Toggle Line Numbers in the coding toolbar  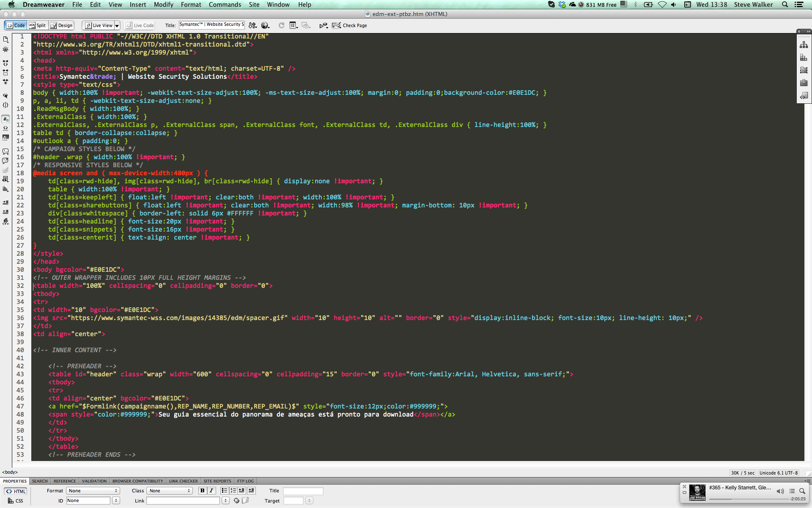5,119
